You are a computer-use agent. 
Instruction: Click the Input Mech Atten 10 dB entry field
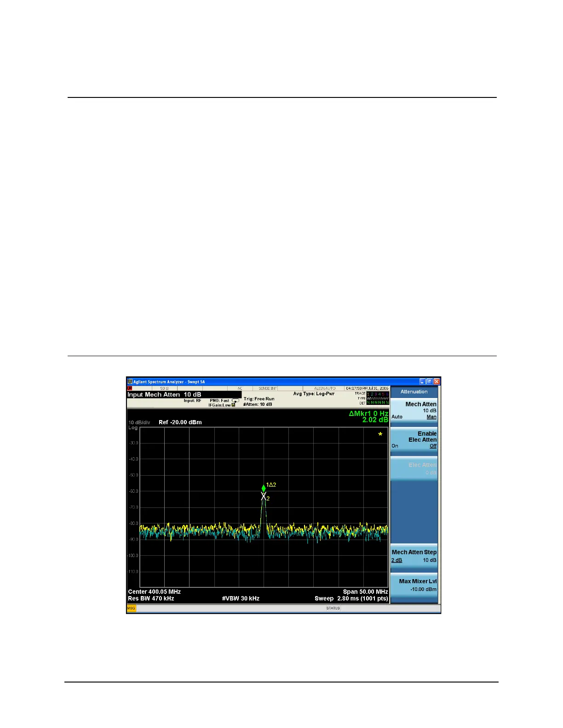coord(184,395)
